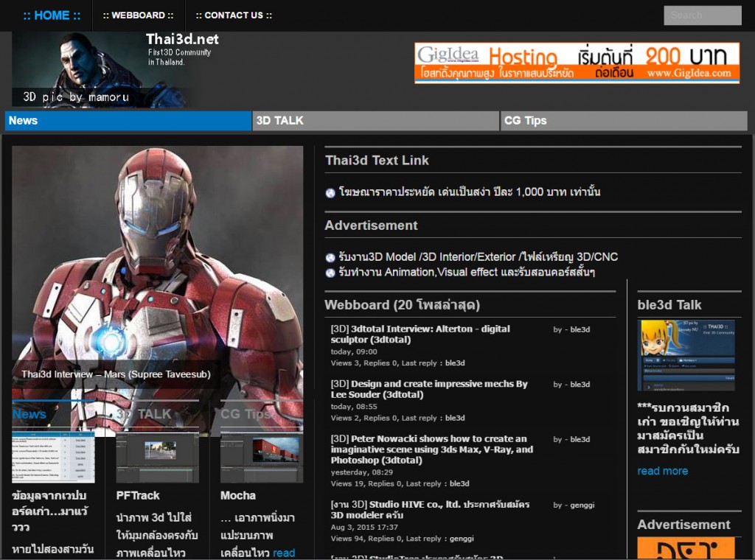Open the CONTACT US page
This screenshot has height=560, width=755.
(234, 15)
